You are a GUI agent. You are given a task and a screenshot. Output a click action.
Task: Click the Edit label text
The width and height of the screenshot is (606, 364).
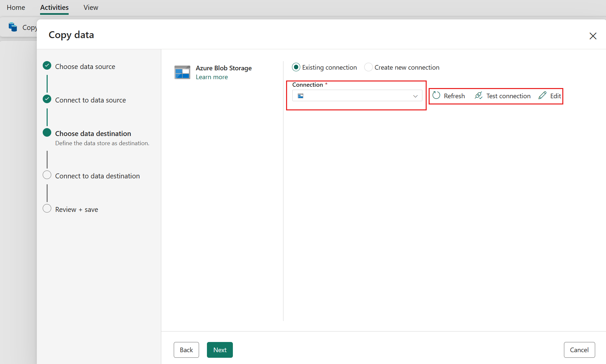tap(555, 96)
